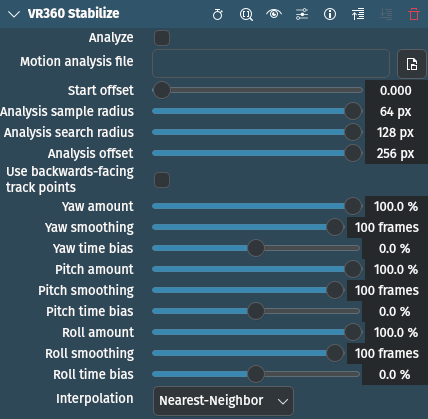Move the VR360 Stabilize effect down
Screen dimensions: 428x419
(386, 14)
